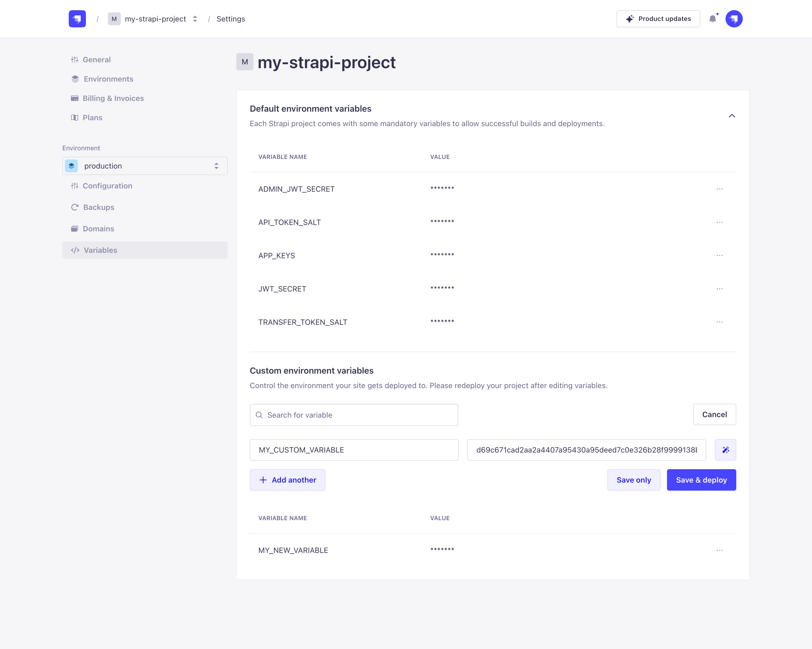Viewport: 812px width, 649px height.
Task: Click the Backups refresh icon
Action: pyautogui.click(x=75, y=207)
